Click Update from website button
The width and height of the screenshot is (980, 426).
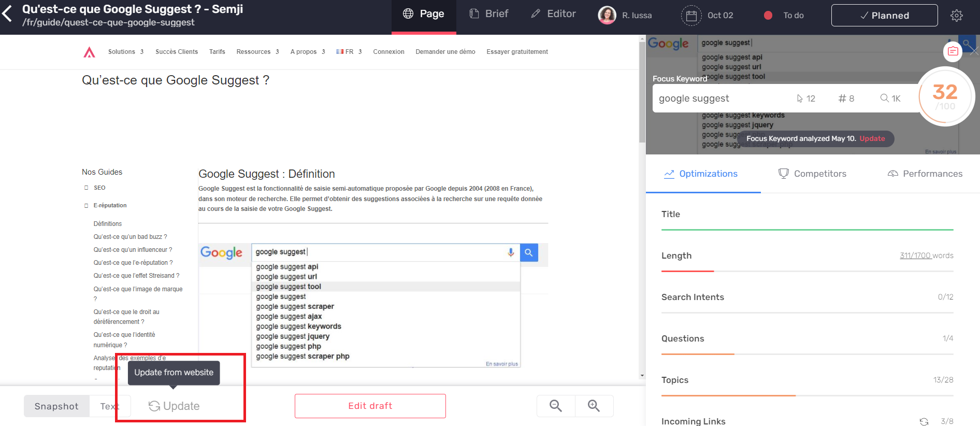(x=174, y=406)
